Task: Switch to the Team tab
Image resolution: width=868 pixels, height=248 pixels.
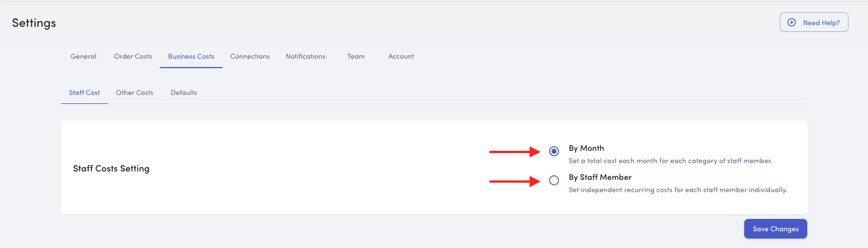Action: click(x=356, y=56)
